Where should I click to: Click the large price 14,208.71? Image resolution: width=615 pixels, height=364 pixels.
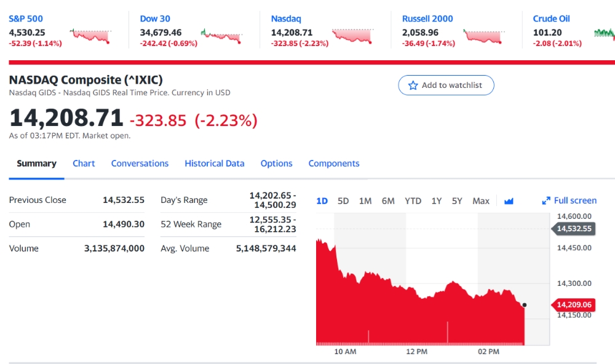(x=66, y=118)
